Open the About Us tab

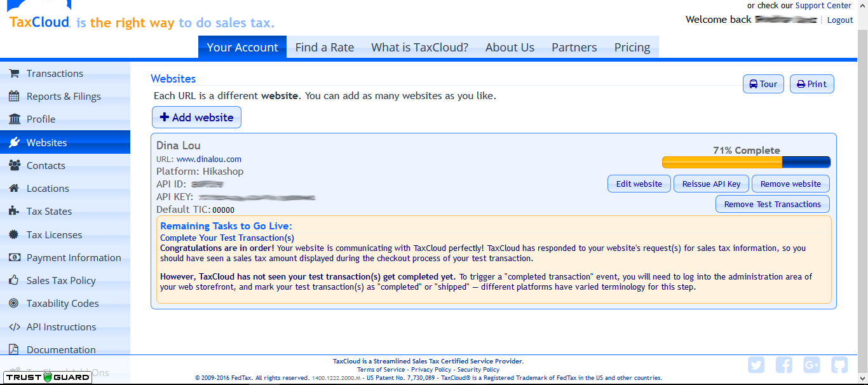(x=510, y=47)
